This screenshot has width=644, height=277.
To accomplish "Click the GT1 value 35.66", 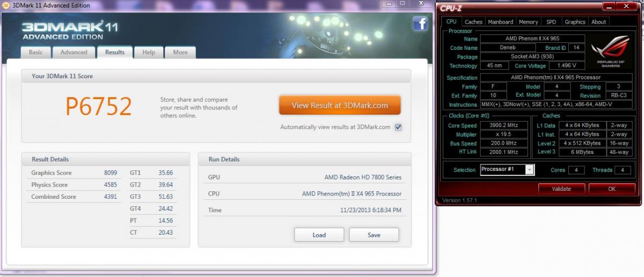I will pos(165,173).
